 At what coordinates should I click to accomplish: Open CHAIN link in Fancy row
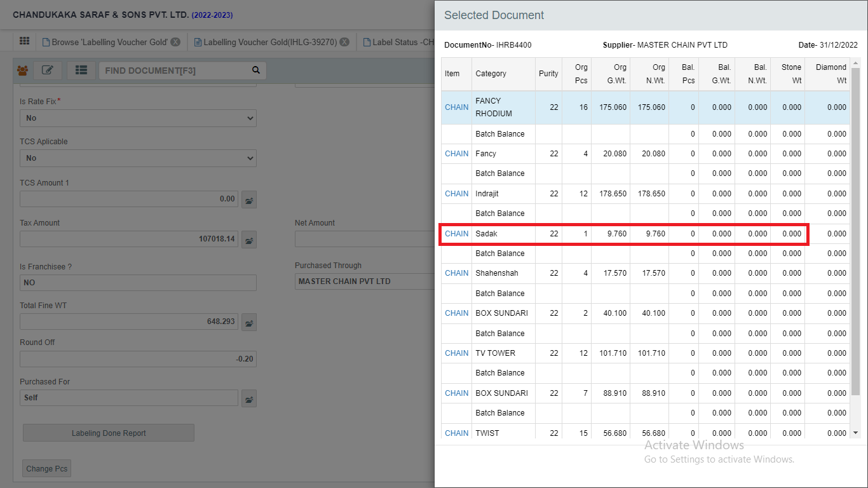coord(456,154)
